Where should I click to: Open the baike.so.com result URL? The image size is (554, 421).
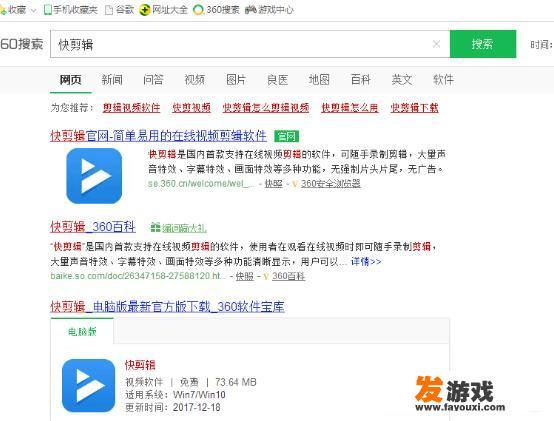tap(138, 276)
